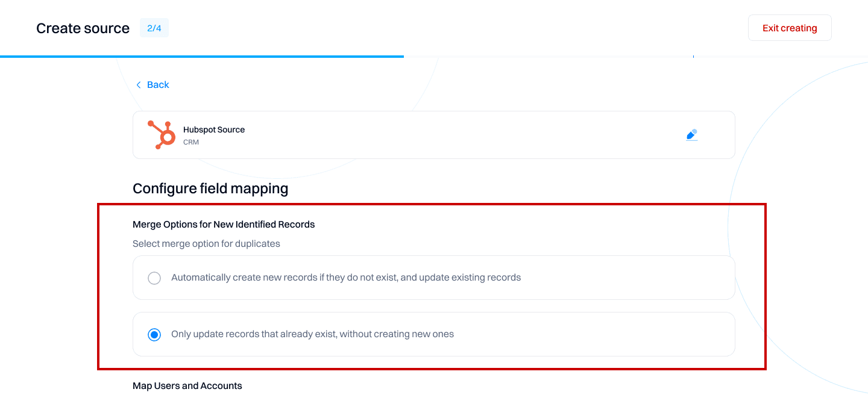This screenshot has width=868, height=395.
Task: Click the 'Select merge option for duplicates' text
Action: point(206,244)
